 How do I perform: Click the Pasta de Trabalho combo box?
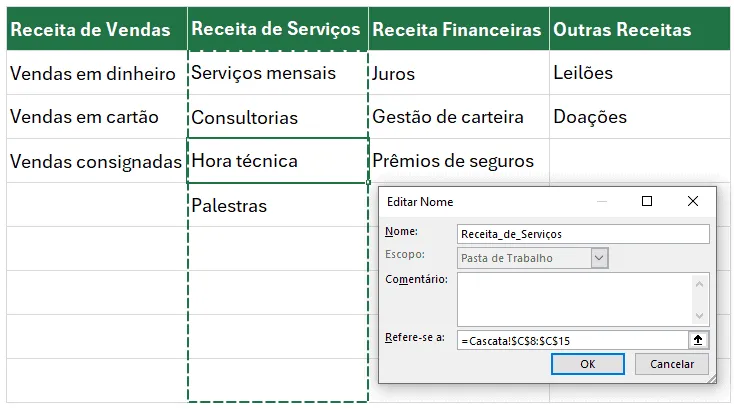click(x=533, y=258)
